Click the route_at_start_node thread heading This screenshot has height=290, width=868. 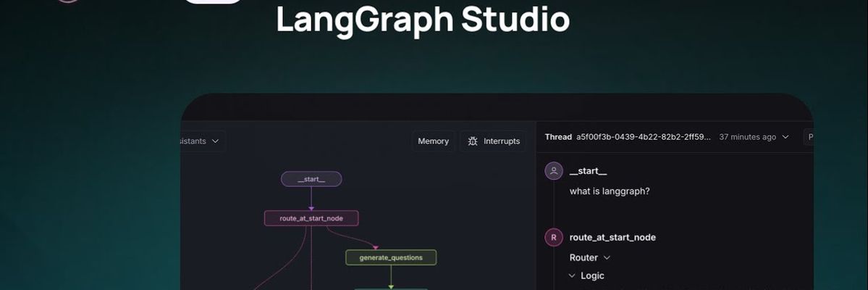[612, 237]
